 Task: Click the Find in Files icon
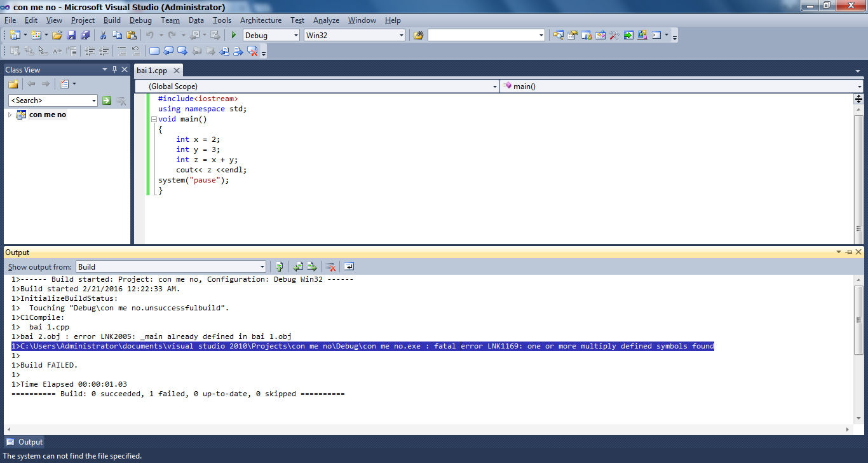pyautogui.click(x=418, y=36)
